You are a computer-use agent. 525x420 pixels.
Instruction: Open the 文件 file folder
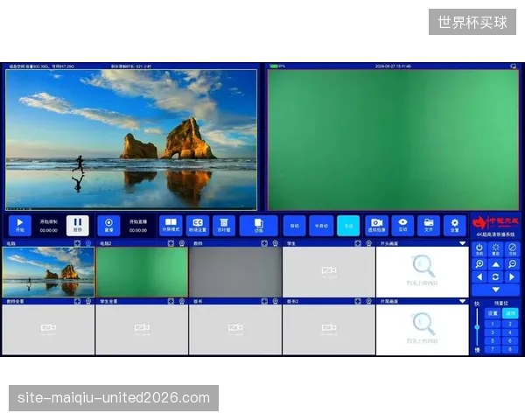[x=429, y=226]
